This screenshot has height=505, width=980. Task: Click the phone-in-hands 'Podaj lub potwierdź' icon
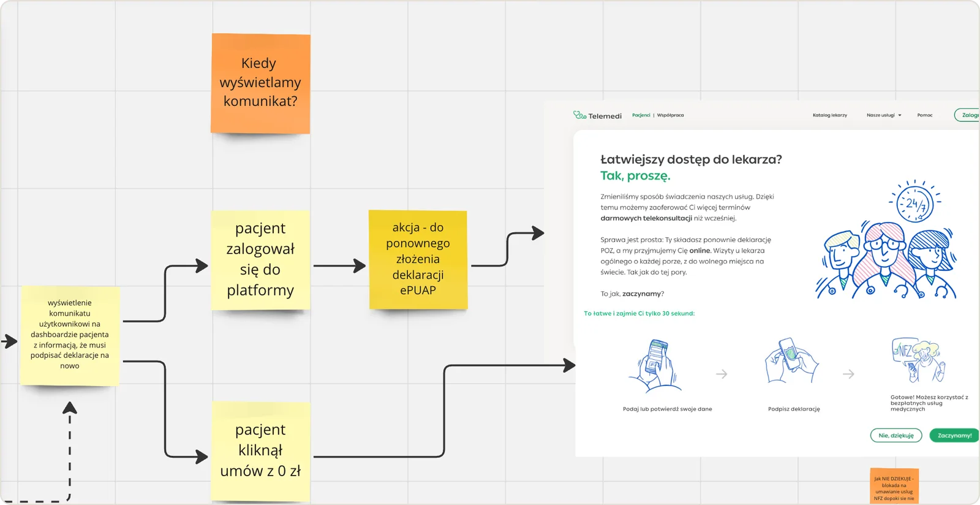click(655, 366)
